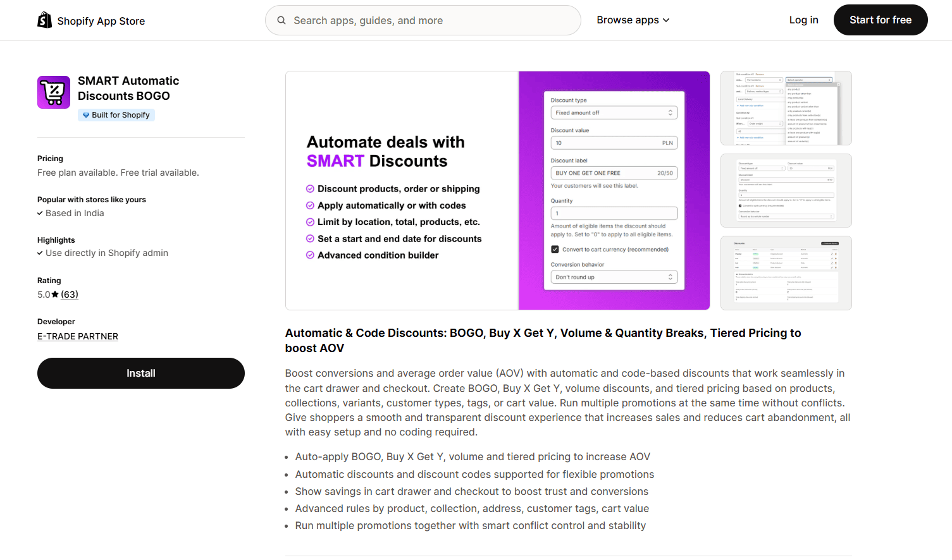
Task: Click bullet 'Advanced rules by product, collection'
Action: pyautogui.click(x=472, y=509)
